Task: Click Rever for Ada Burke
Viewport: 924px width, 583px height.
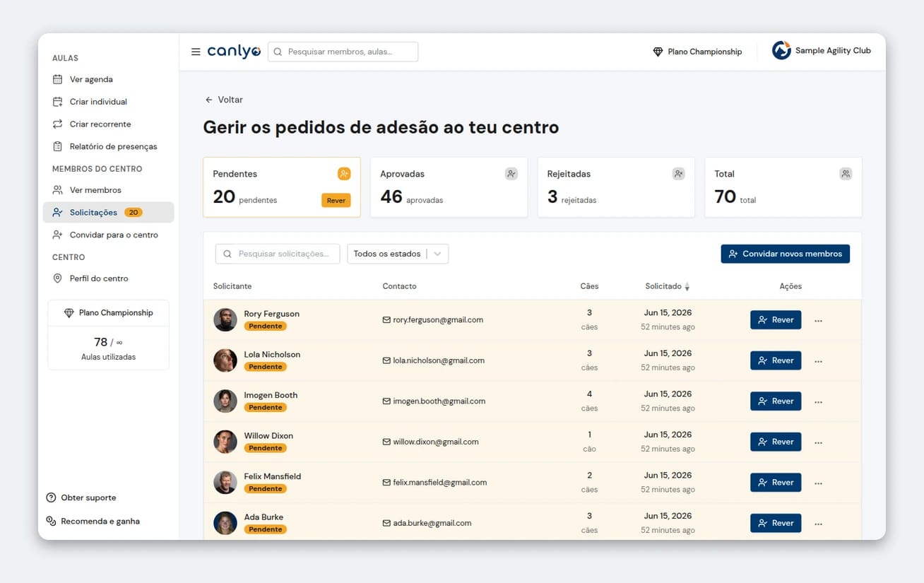Action: (776, 523)
